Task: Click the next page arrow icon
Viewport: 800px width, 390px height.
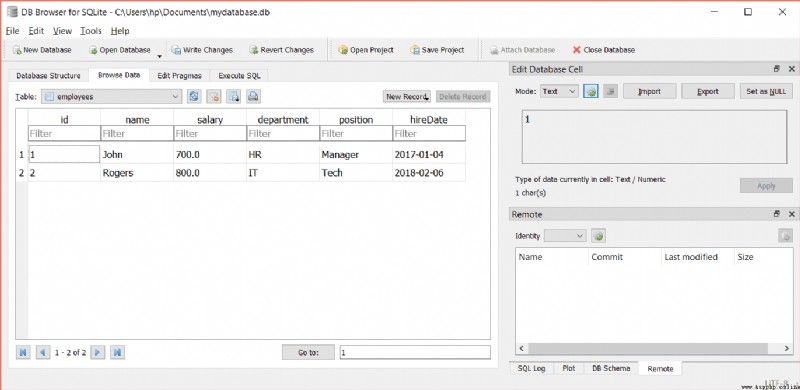Action: click(x=97, y=352)
